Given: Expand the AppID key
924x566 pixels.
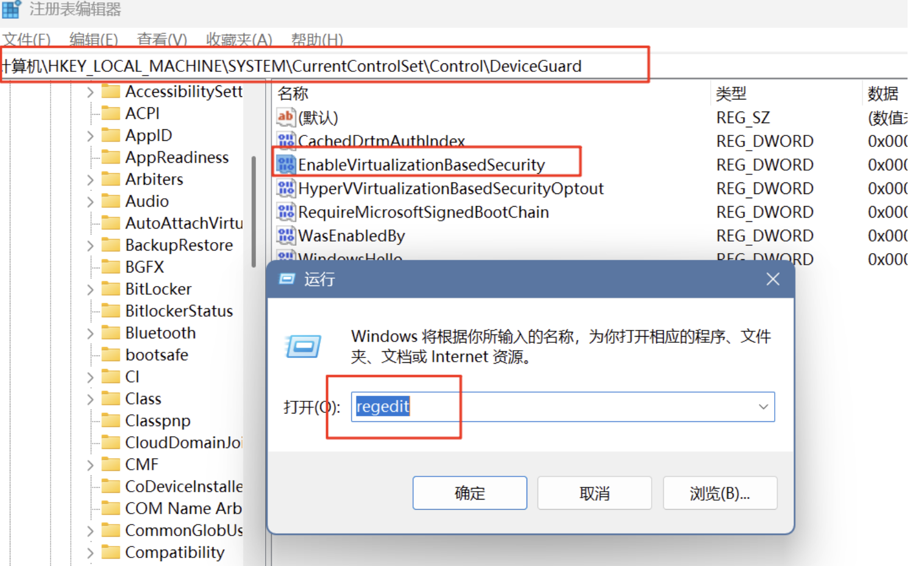Looking at the screenshot, I should [x=90, y=135].
